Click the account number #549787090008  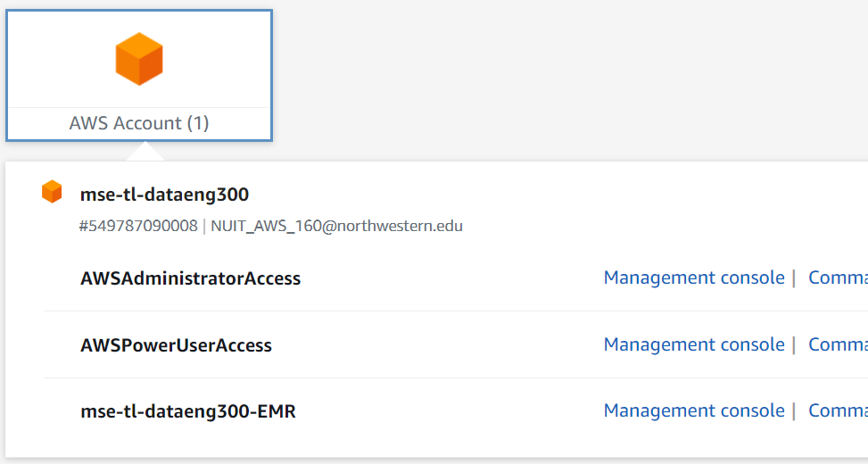click(138, 226)
